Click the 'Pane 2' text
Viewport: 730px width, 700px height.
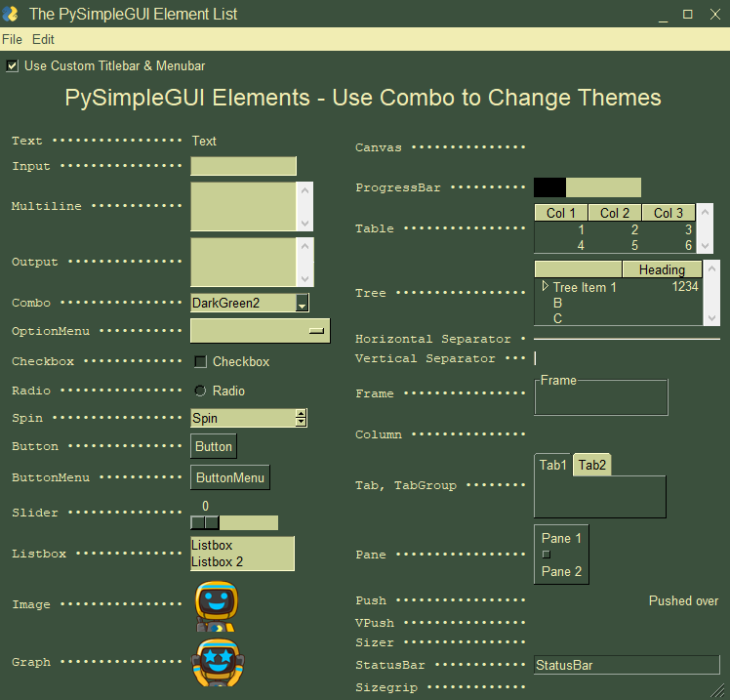coord(561,571)
